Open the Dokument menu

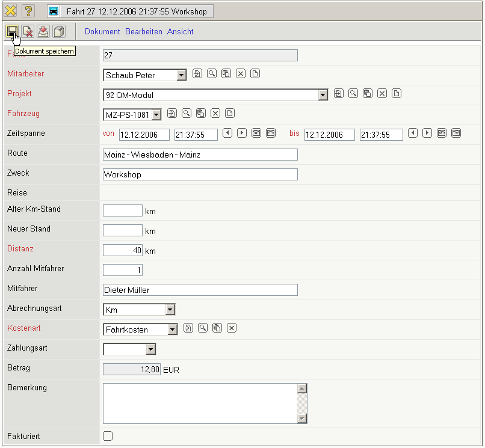(x=102, y=31)
